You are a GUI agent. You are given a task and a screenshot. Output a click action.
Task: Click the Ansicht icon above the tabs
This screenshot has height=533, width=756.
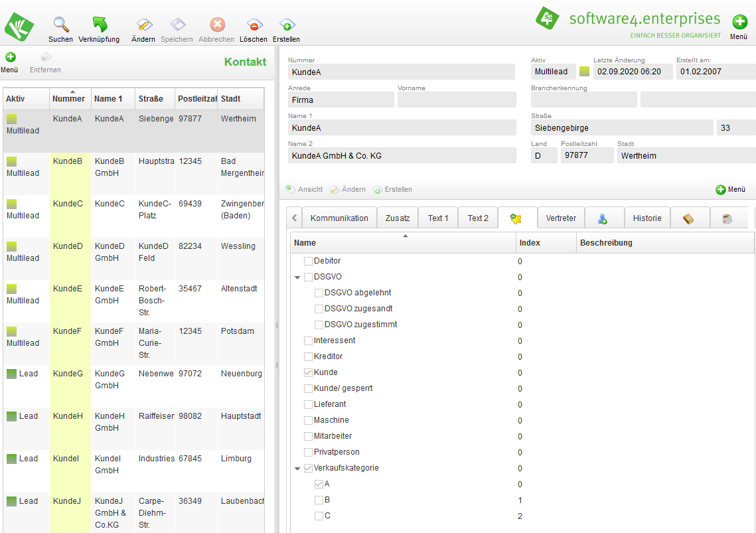point(290,189)
